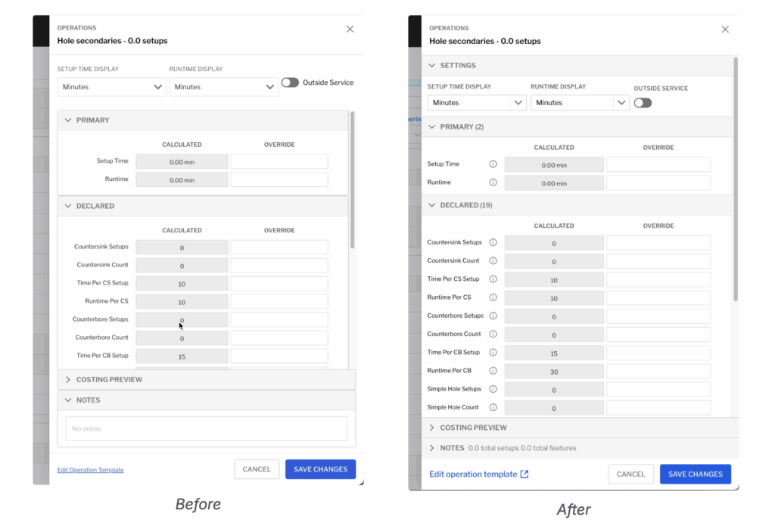Image resolution: width=775 pixels, height=532 pixels.
Task: Click the info icon beside Runtime in Primary
Action: tap(494, 182)
